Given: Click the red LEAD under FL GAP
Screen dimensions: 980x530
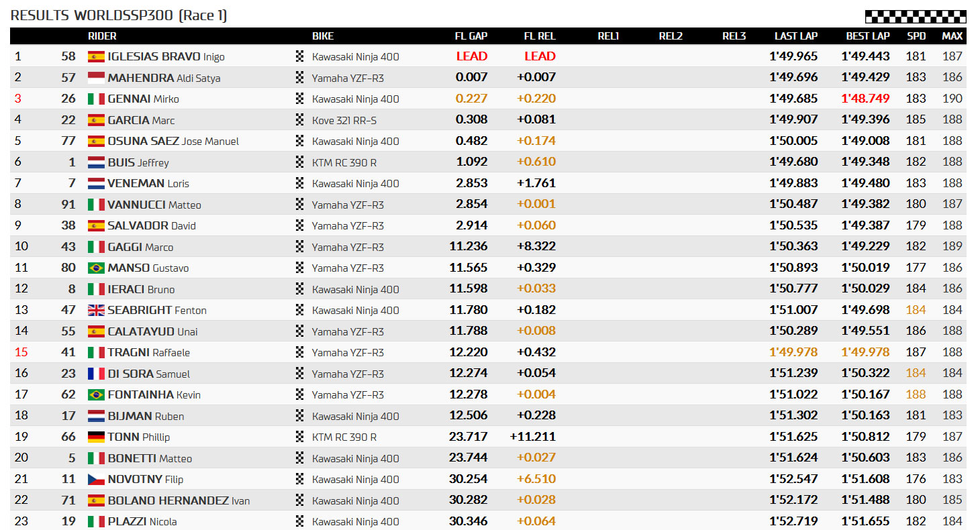Looking at the screenshot, I should click(472, 56).
